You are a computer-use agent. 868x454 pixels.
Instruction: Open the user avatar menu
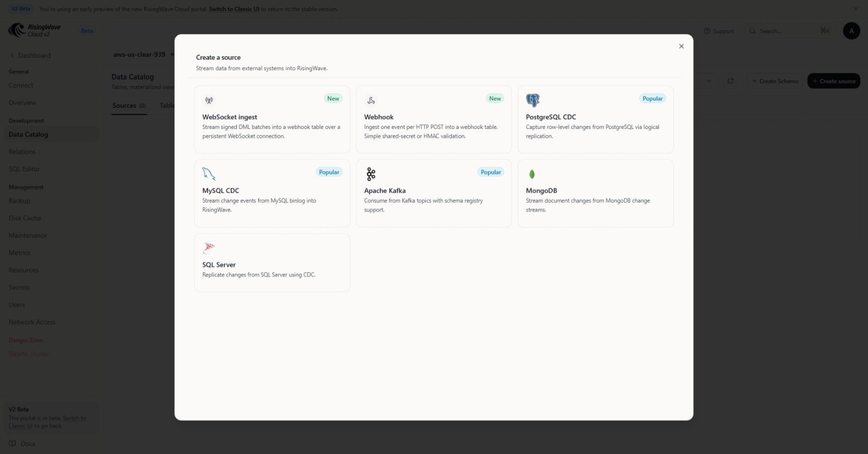[851, 31]
